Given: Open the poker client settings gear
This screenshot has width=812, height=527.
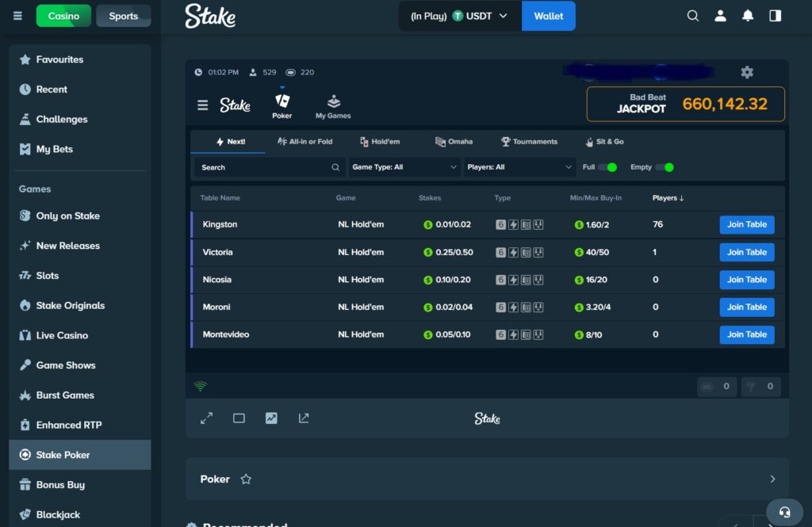Looking at the screenshot, I should point(746,72).
